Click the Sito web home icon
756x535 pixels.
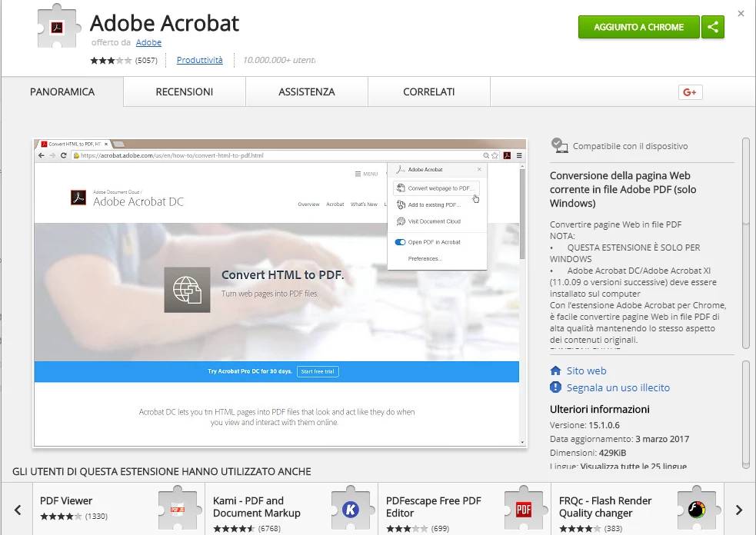coord(555,371)
